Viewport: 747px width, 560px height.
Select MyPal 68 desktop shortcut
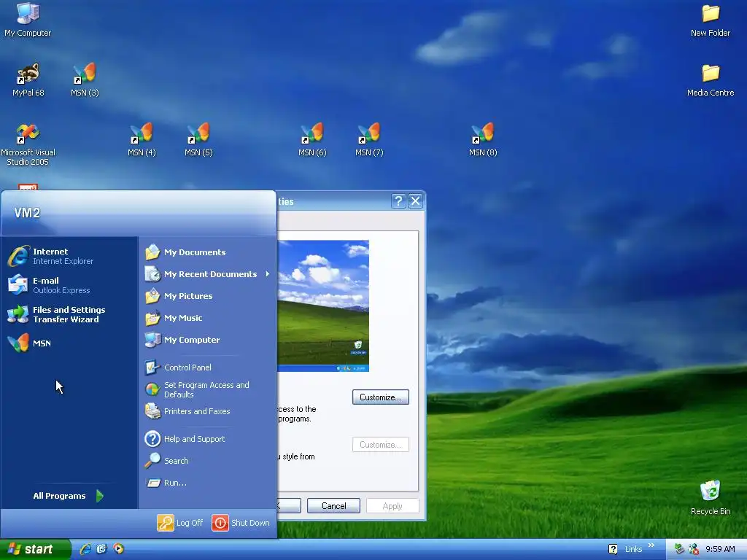(28, 80)
